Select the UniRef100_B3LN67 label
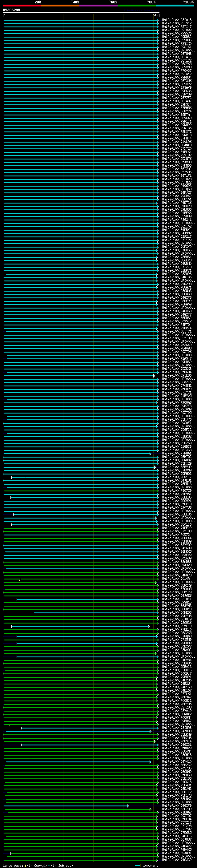The image size is (197, 868). pos(176,799)
